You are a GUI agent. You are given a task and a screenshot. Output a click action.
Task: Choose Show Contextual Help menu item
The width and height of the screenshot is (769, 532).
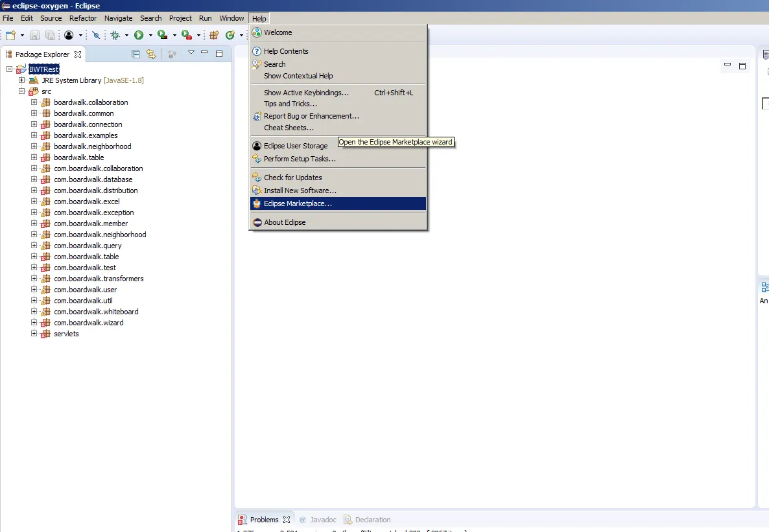tap(338, 76)
